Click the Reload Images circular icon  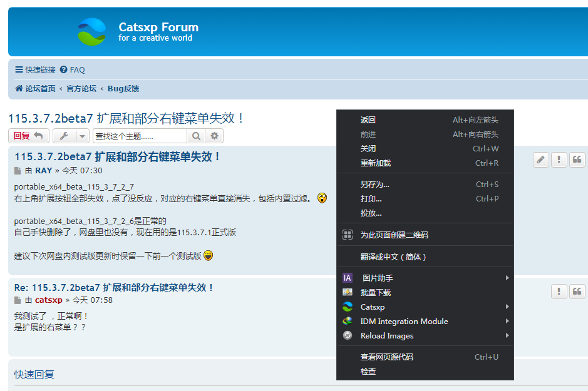point(348,335)
